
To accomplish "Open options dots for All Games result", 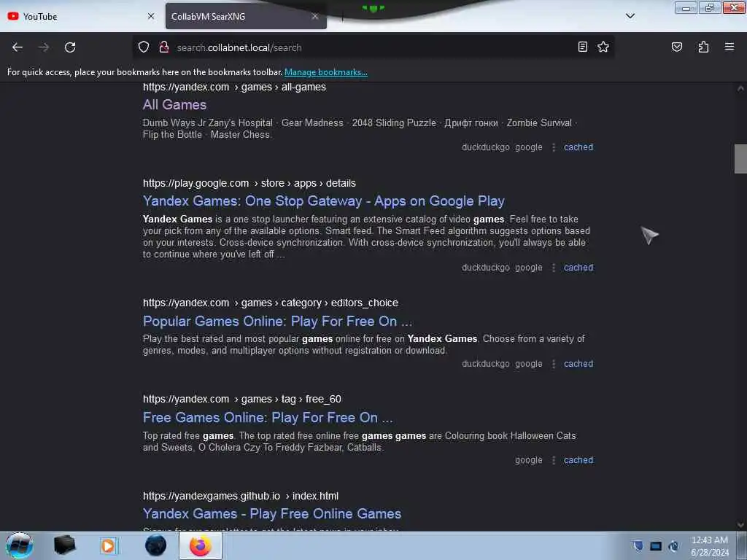I will tap(554, 147).
